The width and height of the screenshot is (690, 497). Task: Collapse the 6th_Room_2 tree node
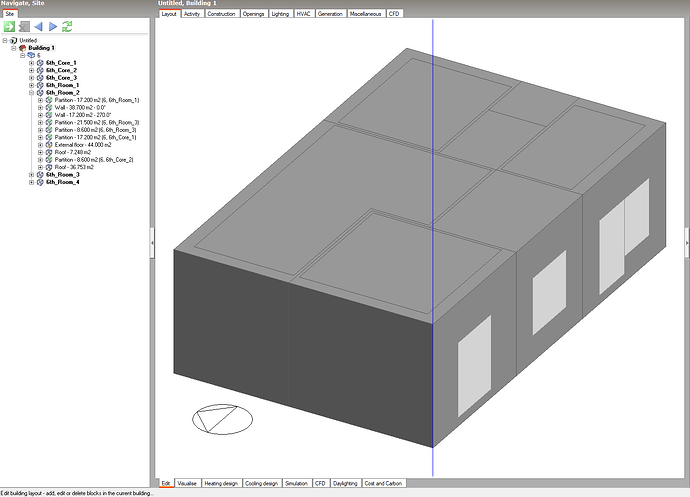[x=31, y=93]
